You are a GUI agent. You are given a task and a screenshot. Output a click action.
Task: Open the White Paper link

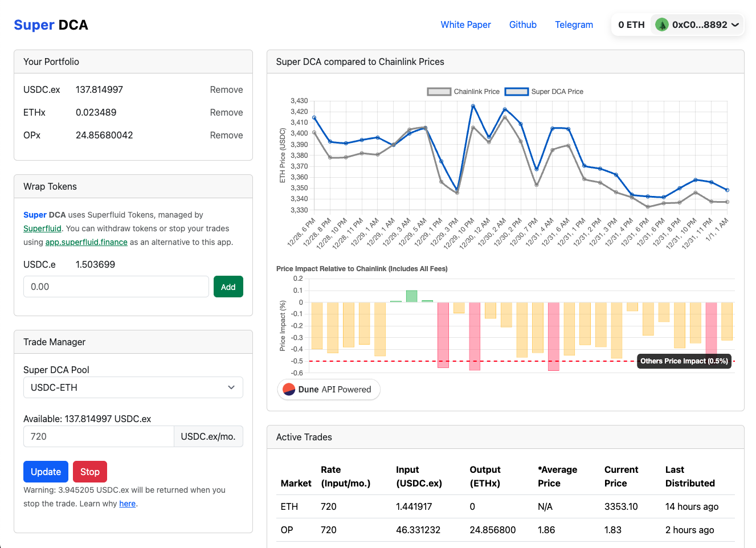[x=465, y=24]
